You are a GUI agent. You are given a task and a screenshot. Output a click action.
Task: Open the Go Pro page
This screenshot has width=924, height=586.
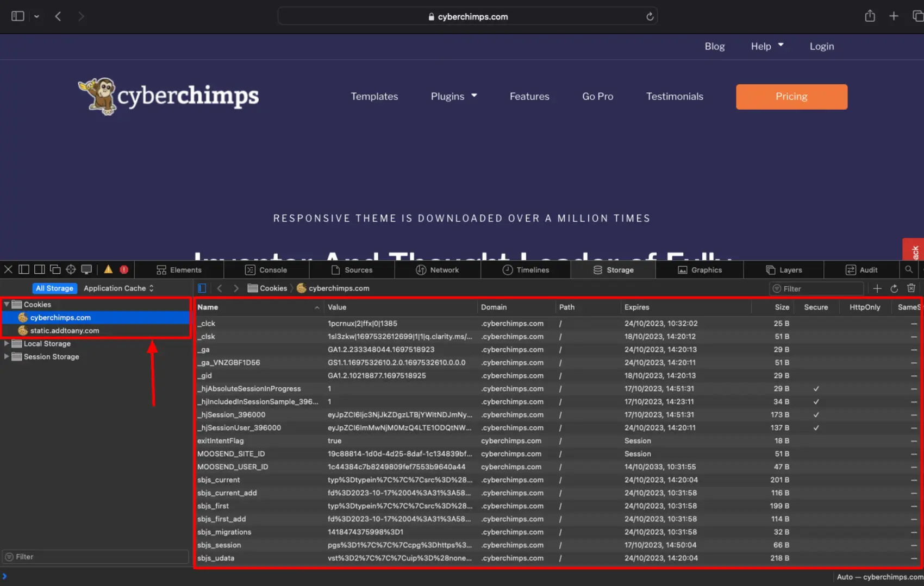pos(598,96)
